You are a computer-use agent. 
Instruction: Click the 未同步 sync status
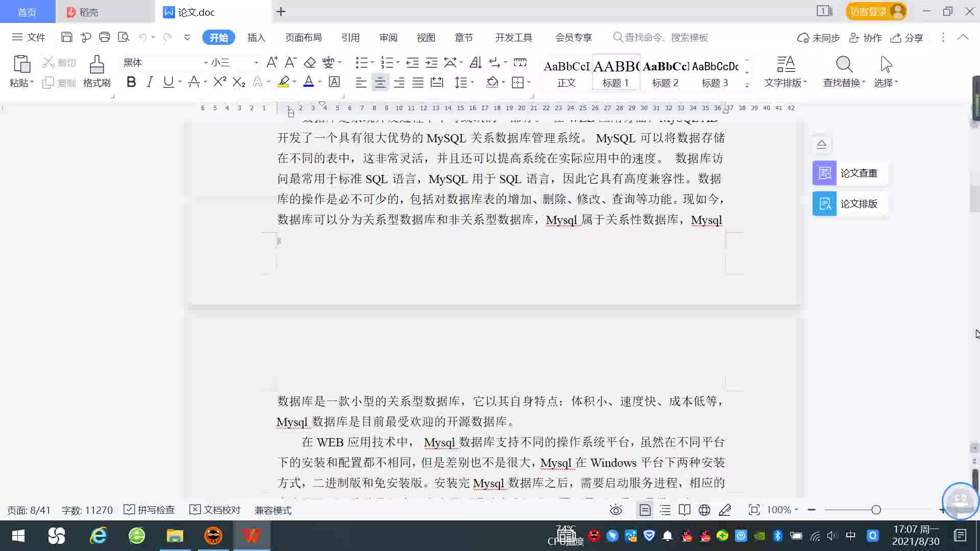[818, 38]
